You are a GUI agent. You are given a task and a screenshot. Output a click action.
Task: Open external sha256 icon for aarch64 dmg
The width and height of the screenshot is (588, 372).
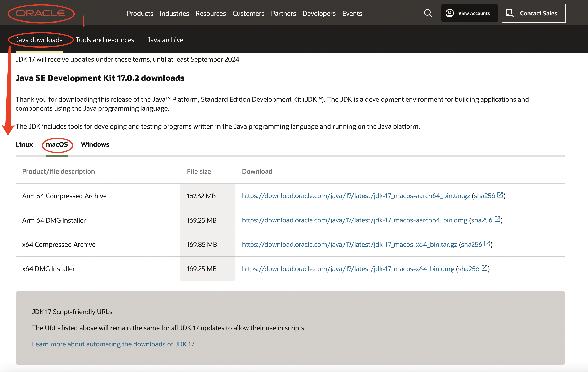pyautogui.click(x=497, y=220)
